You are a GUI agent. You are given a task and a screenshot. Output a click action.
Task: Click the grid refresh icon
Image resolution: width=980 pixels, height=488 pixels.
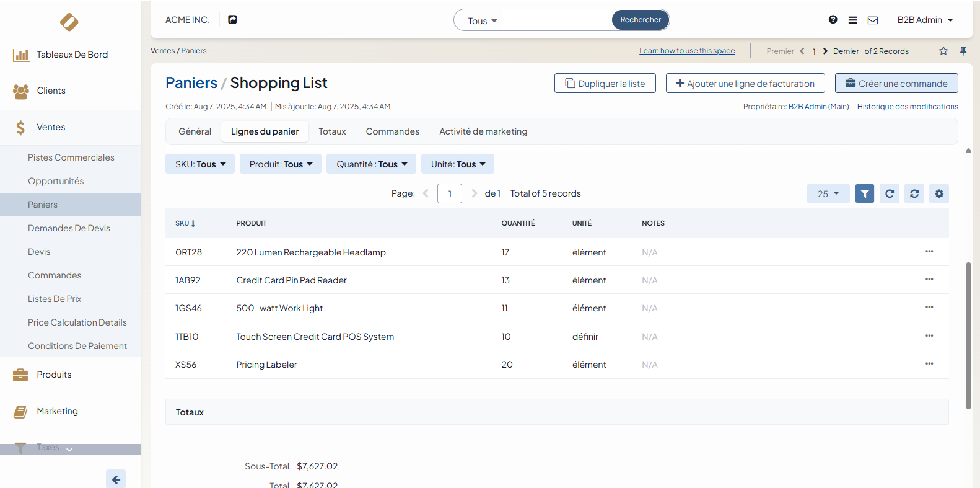pos(890,193)
